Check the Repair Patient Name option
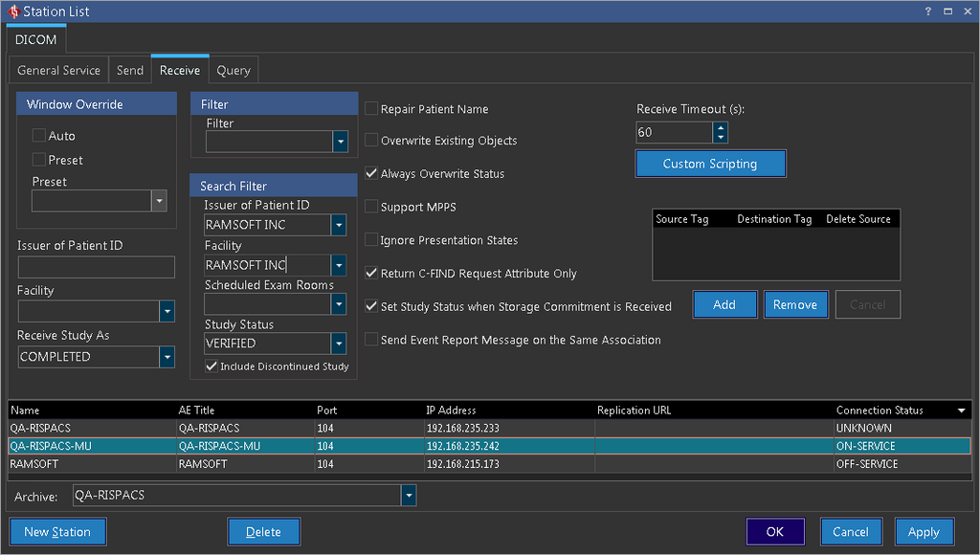Viewport: 980px width, 555px height. tap(371, 109)
